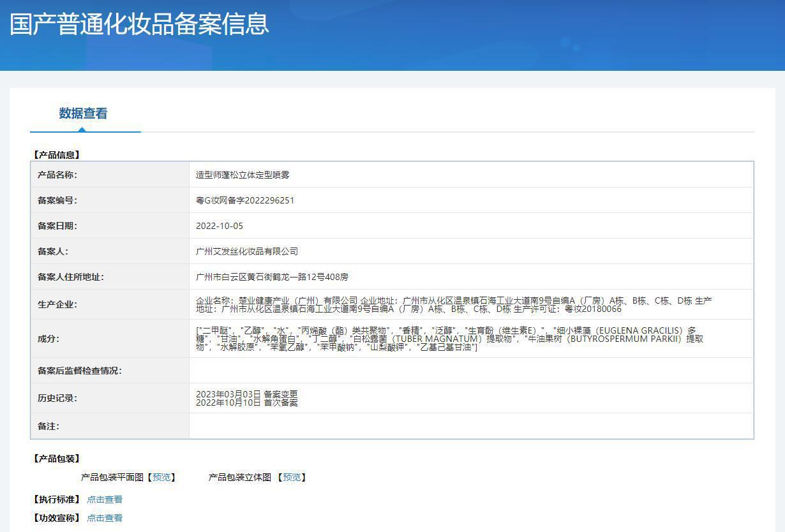This screenshot has width=785, height=532.
Task: Click the filing date 2022-10-05
Action: [220, 226]
